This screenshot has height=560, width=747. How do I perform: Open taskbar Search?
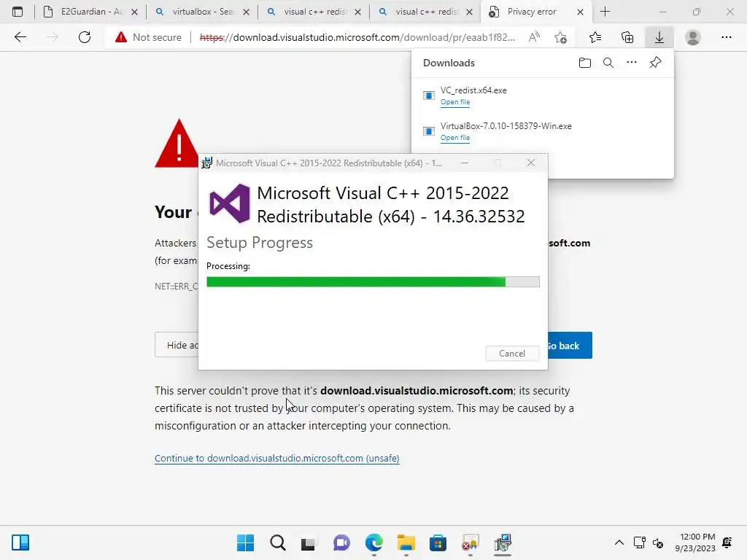(278, 542)
